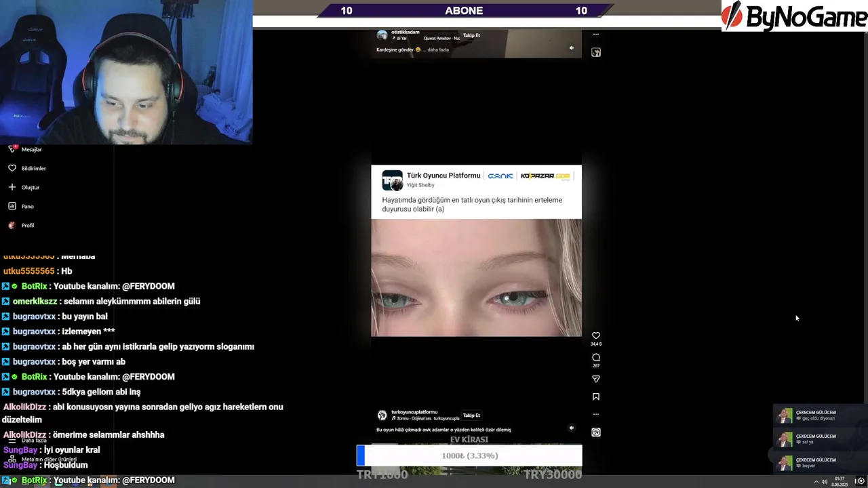Image resolution: width=868 pixels, height=488 pixels.
Task: Open the turkoyuncuplatformu username link
Action: pyautogui.click(x=414, y=412)
